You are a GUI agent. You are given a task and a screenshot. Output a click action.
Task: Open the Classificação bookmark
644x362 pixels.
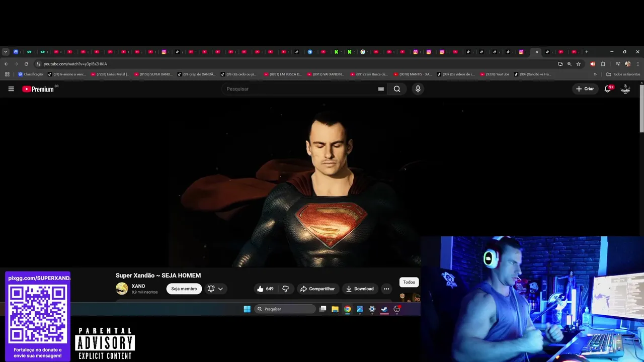31,74
